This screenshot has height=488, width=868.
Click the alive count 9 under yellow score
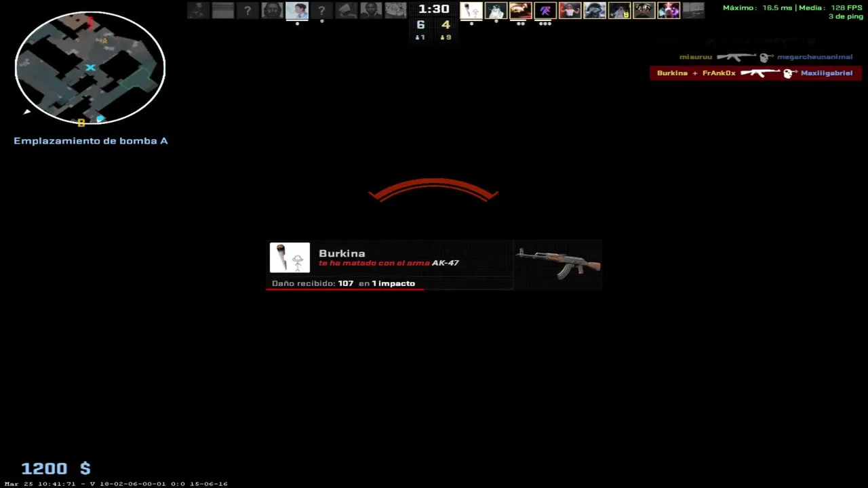(446, 37)
